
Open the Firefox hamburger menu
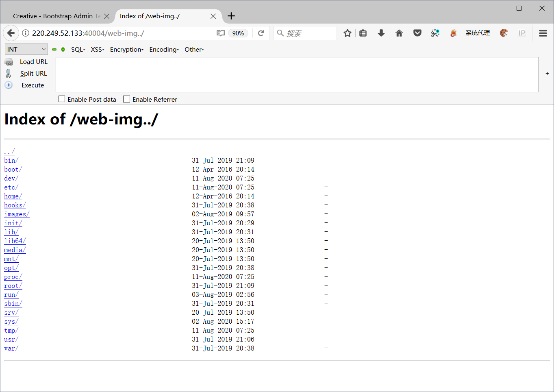click(x=543, y=33)
